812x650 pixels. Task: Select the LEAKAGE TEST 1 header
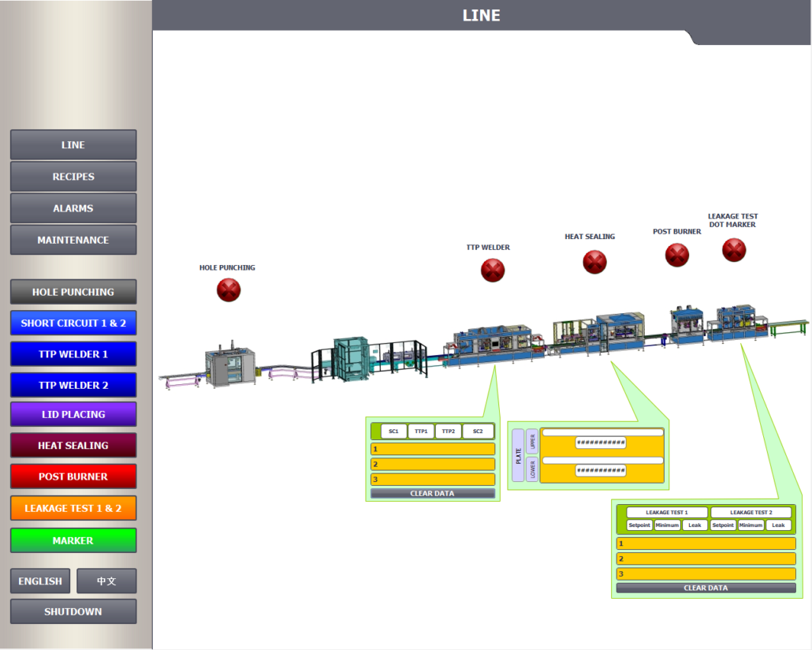(667, 513)
